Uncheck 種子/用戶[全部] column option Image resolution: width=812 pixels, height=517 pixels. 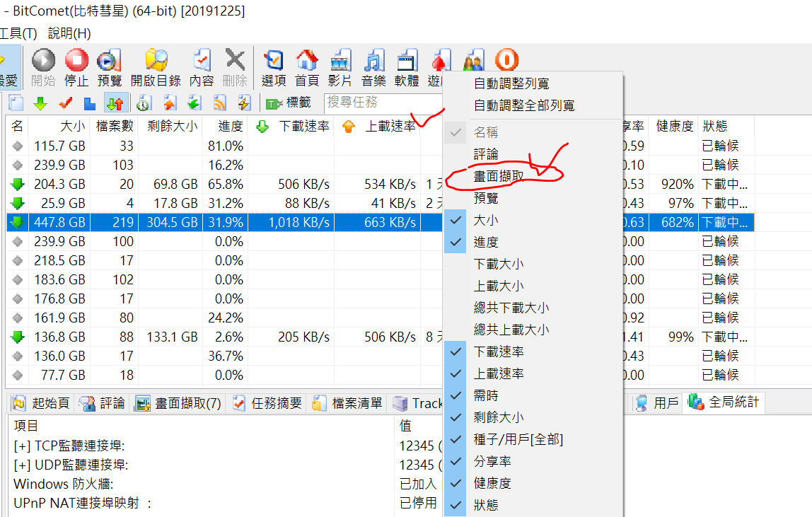pos(533,439)
